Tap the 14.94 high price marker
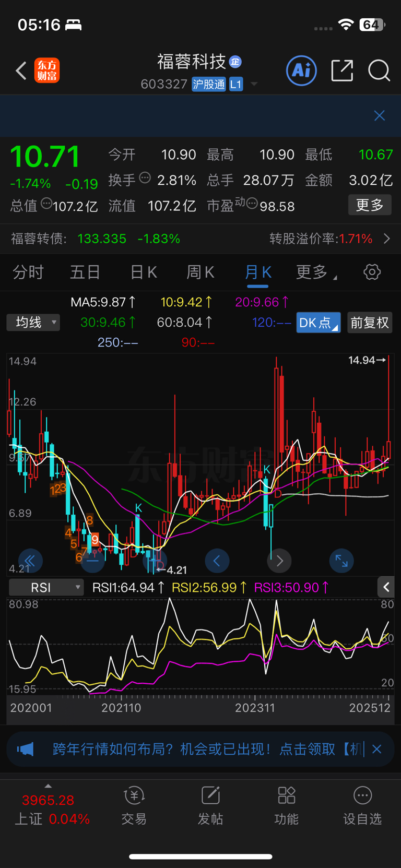The image size is (401, 868). coord(367,360)
